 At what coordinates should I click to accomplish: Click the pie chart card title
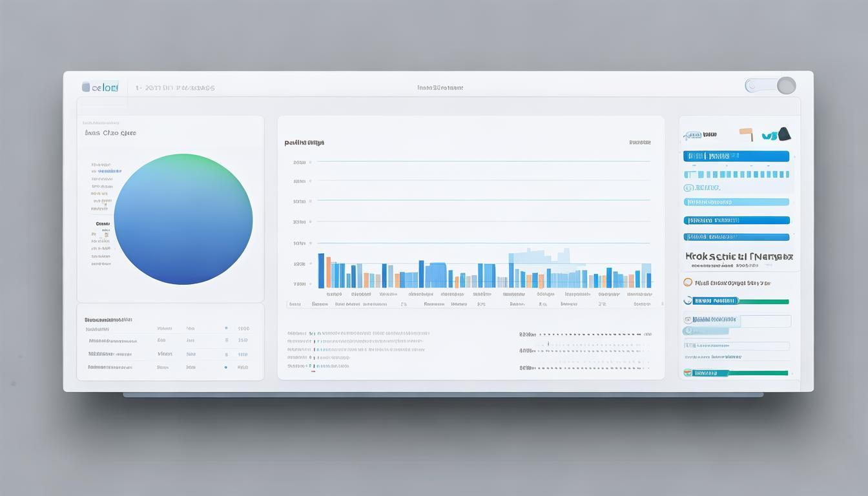click(x=110, y=133)
